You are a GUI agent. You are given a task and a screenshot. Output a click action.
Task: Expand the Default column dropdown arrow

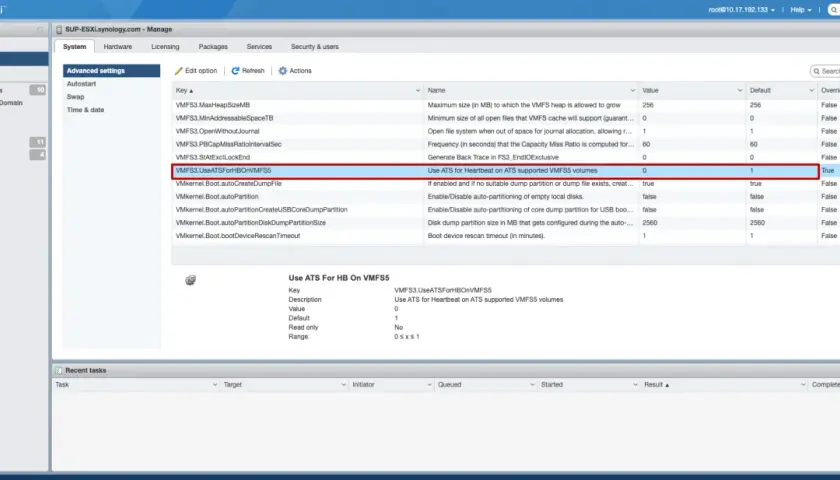[811, 91]
